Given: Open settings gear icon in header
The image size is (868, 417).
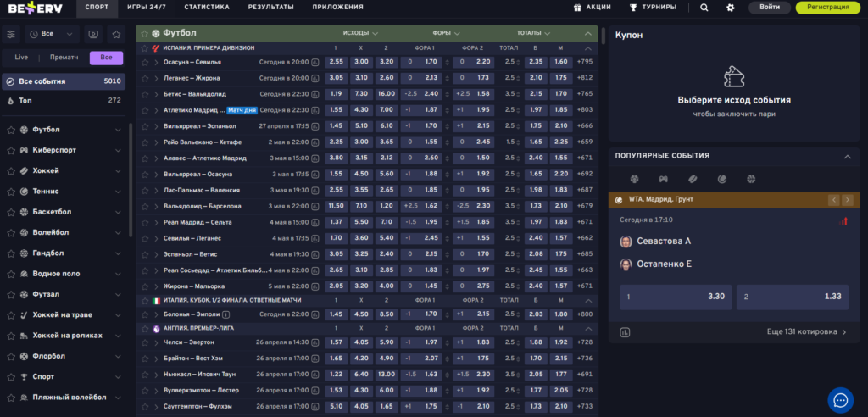Looking at the screenshot, I should tap(731, 8).
